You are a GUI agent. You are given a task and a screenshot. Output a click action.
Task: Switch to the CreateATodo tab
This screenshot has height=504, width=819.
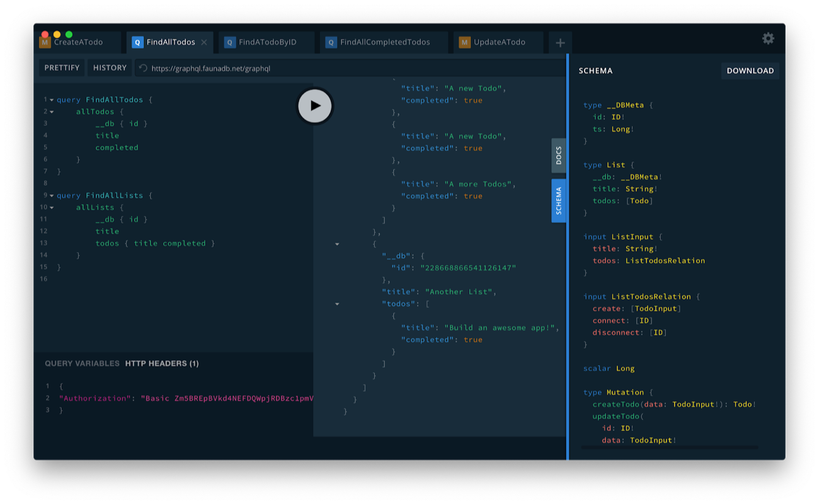(77, 42)
